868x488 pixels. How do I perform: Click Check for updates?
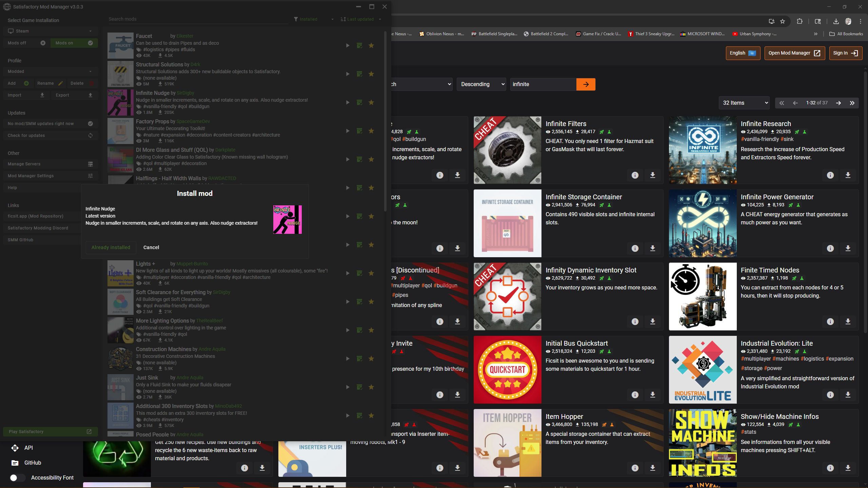pos(51,136)
